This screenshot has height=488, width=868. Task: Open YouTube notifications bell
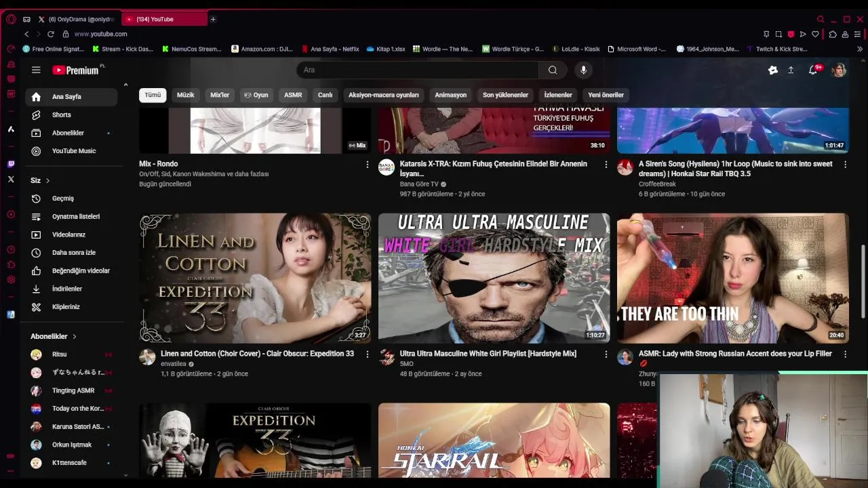[813, 70]
